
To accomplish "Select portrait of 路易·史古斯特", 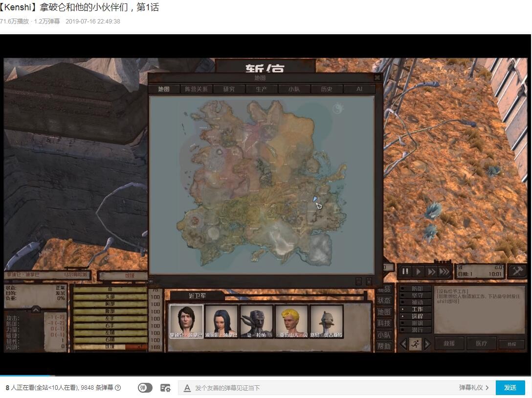I will pyautogui.click(x=327, y=321).
